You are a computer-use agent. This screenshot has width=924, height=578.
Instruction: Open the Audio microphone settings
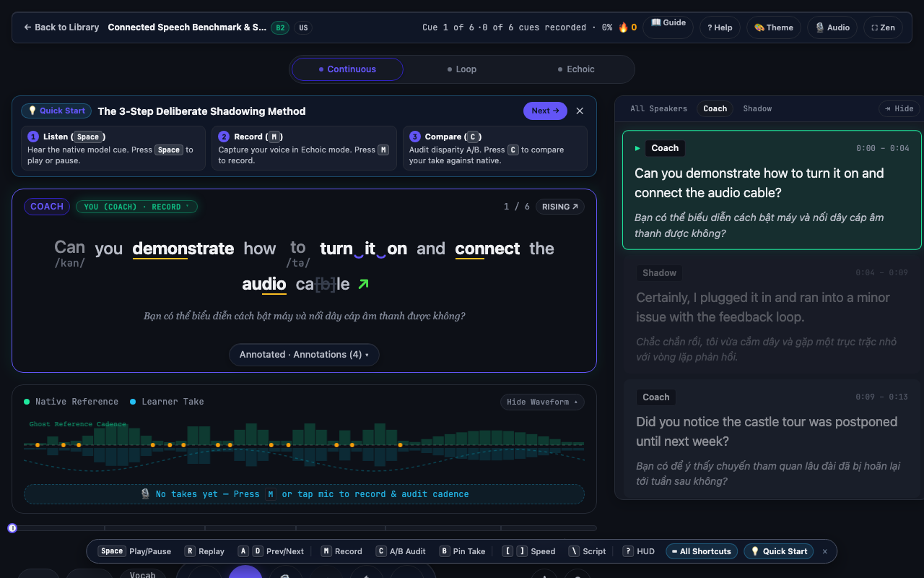pos(832,27)
